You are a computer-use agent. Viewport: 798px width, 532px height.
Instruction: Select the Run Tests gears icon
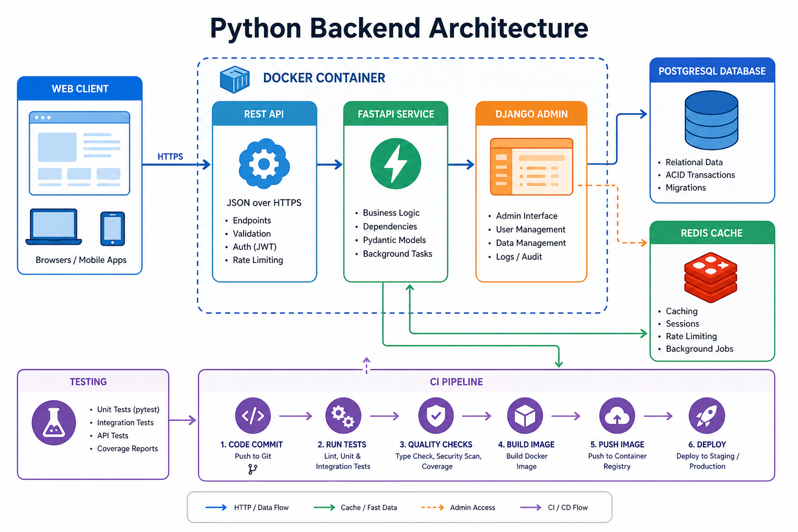click(x=343, y=416)
